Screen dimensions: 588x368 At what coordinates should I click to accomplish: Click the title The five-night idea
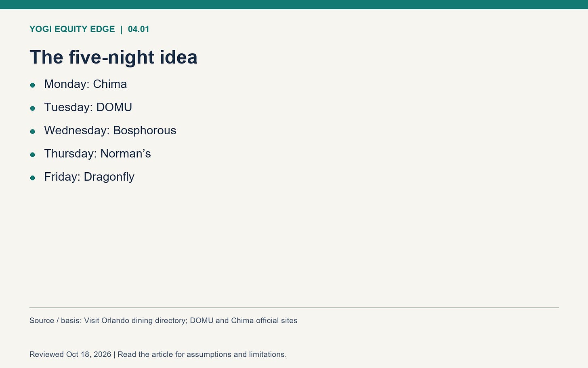coord(113,57)
